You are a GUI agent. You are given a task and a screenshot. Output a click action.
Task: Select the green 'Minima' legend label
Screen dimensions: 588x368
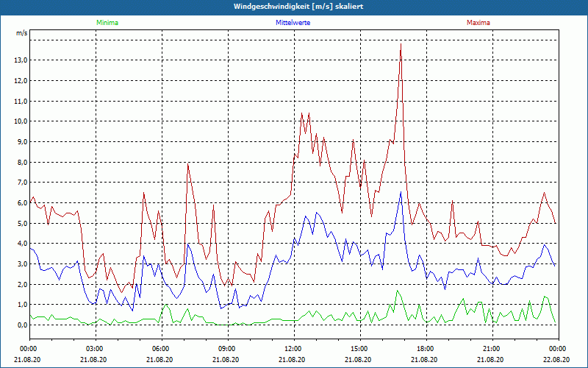coord(107,23)
